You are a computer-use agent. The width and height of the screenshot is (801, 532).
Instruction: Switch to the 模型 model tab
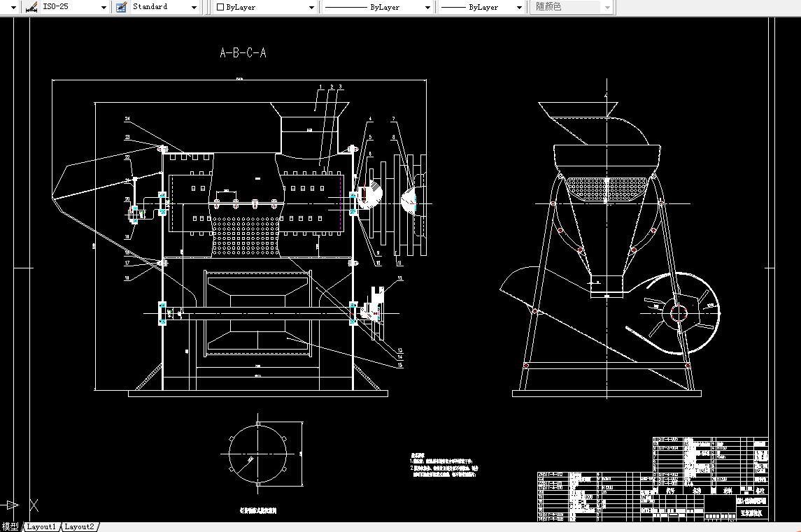click(10, 526)
